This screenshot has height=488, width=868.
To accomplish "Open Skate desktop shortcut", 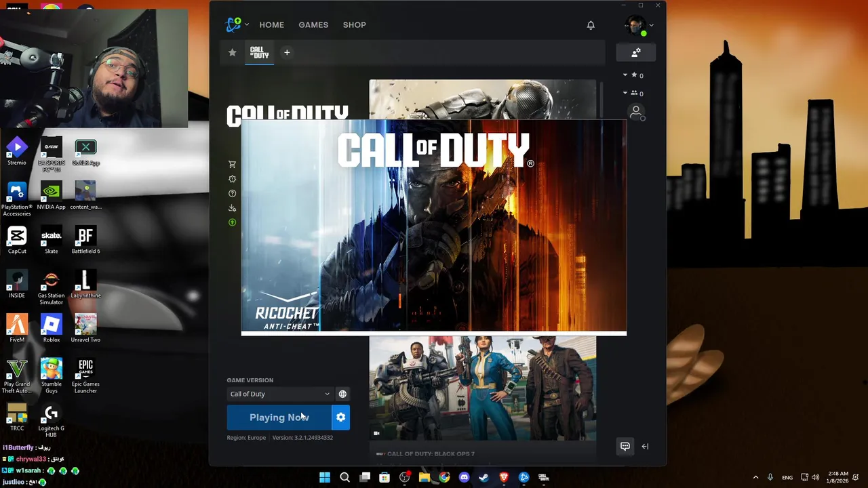I will tap(52, 240).
